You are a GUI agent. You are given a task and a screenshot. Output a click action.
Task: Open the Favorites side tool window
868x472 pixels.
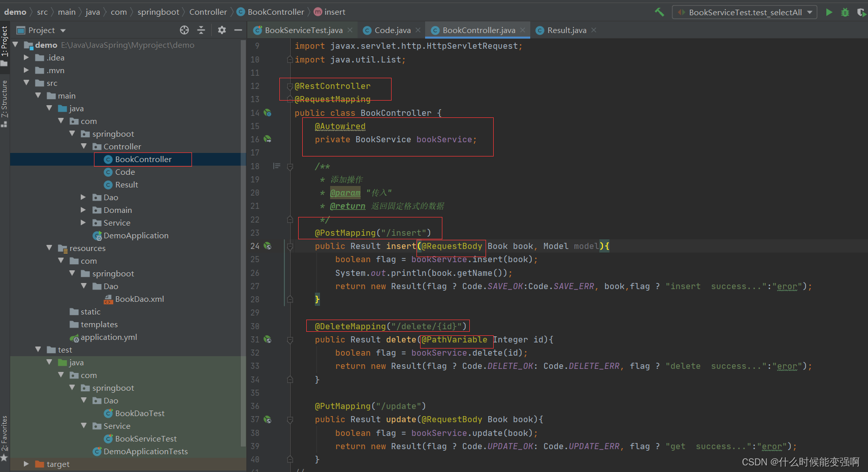[x=5, y=438]
